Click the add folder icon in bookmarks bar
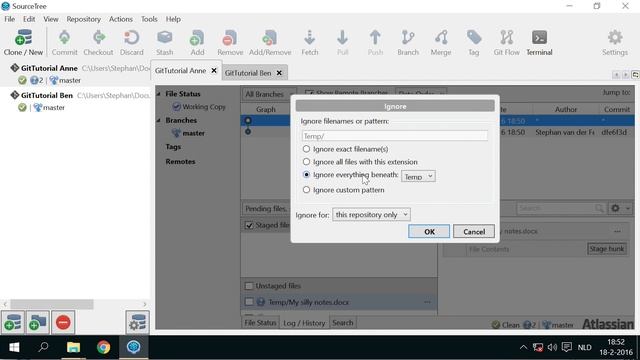Screen dimensions: 640x360 [x=38, y=322]
